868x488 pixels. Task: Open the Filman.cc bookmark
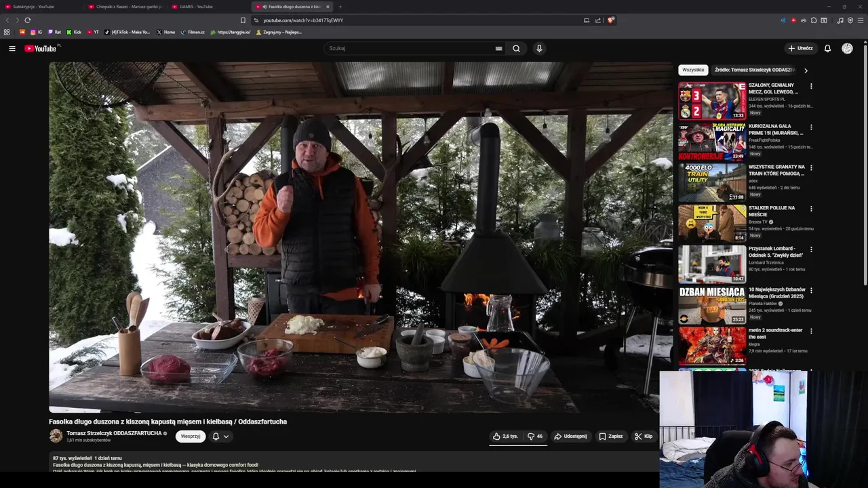pyautogui.click(x=193, y=32)
